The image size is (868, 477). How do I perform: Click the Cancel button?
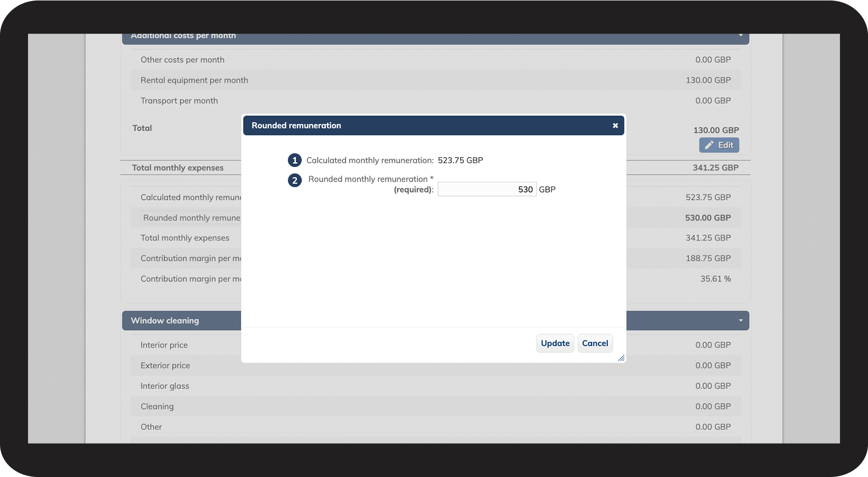point(595,343)
